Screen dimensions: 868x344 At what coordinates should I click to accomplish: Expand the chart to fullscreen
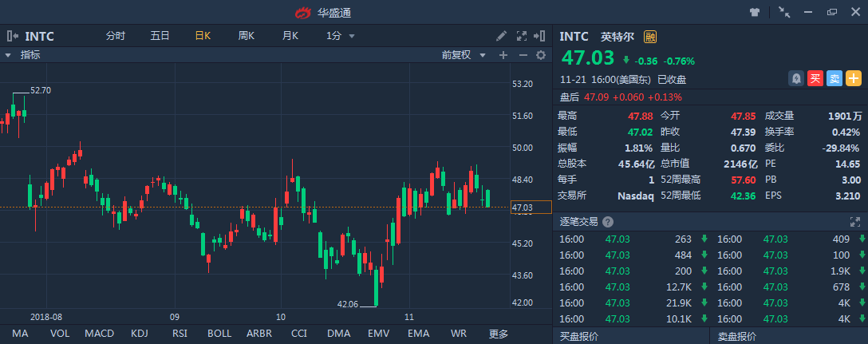522,36
